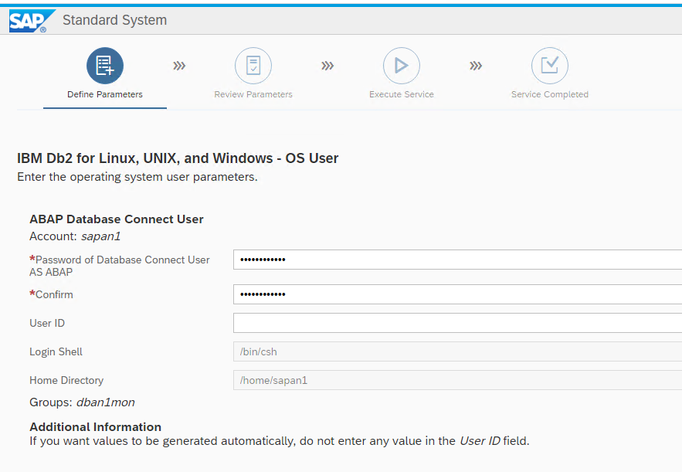Select the Execute Service play icon
This screenshot has height=472, width=682.
(x=401, y=66)
